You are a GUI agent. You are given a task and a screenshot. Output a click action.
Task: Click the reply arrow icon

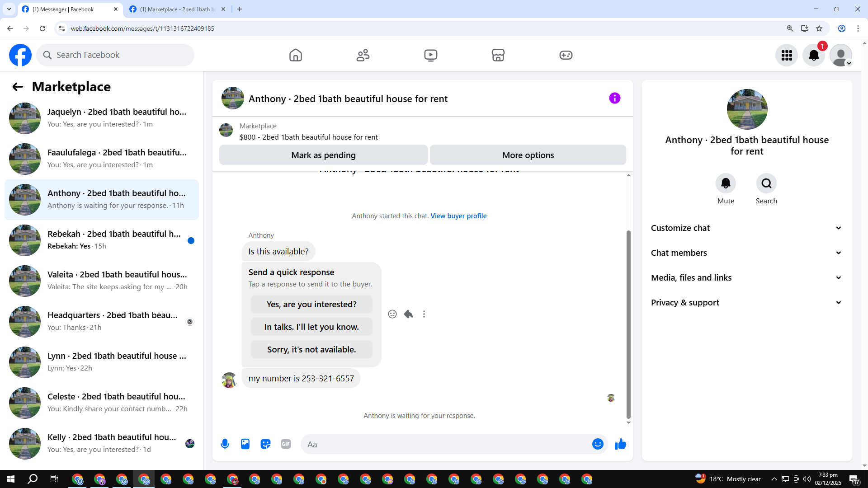pyautogui.click(x=408, y=314)
